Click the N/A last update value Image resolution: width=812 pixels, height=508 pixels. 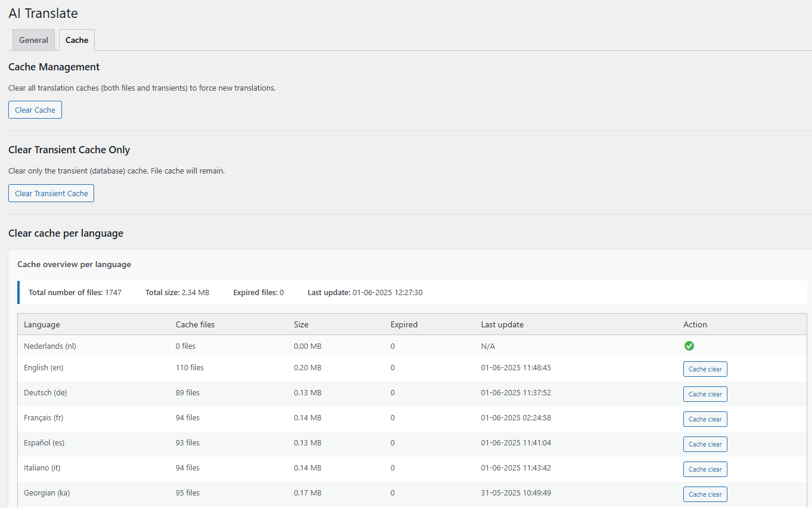click(488, 346)
